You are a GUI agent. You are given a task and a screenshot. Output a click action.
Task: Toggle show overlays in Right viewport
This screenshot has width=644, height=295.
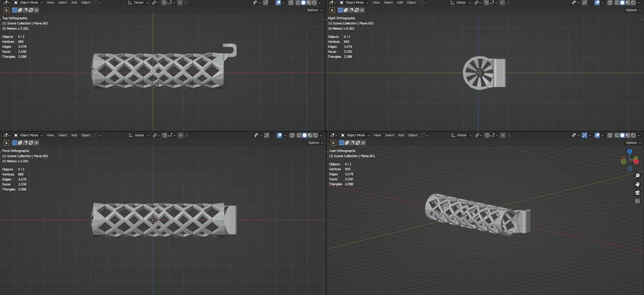click(597, 3)
